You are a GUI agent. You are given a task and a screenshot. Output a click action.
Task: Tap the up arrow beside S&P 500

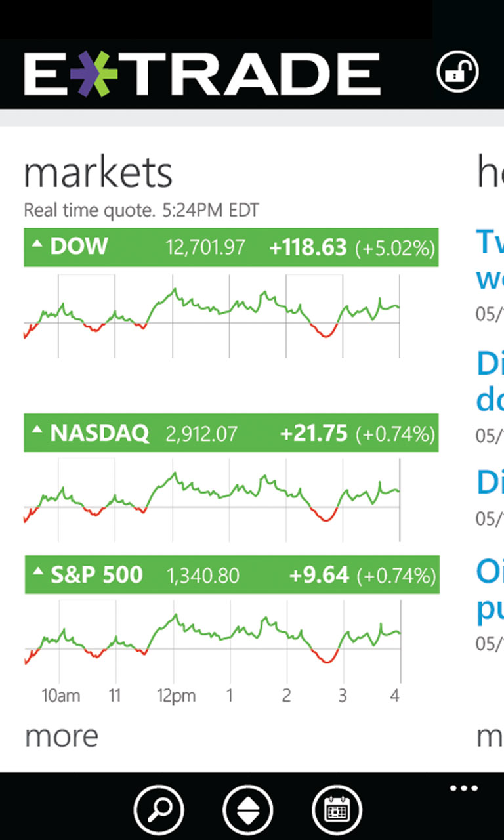(x=38, y=574)
